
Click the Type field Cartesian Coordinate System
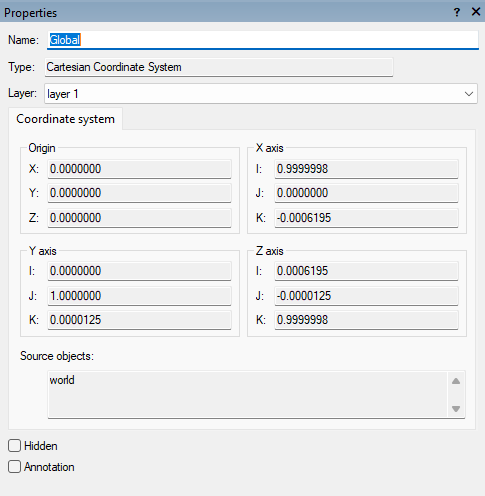coord(219,67)
